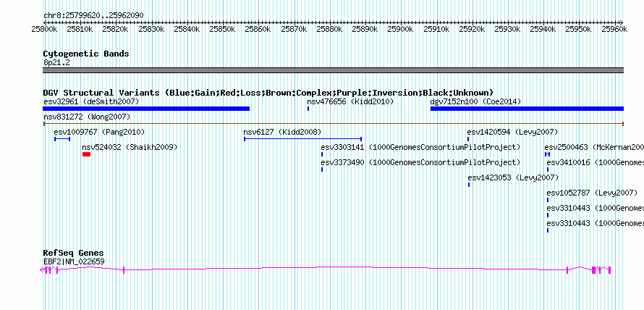The width and height of the screenshot is (644, 310).
Task: Click the chr8:25799620..25962090 region label
Action: tap(93, 16)
